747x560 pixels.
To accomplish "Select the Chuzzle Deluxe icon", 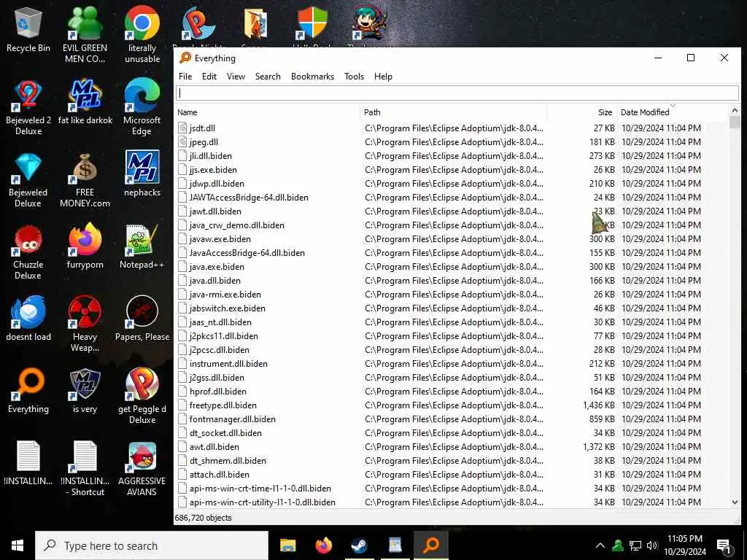I will [28, 252].
